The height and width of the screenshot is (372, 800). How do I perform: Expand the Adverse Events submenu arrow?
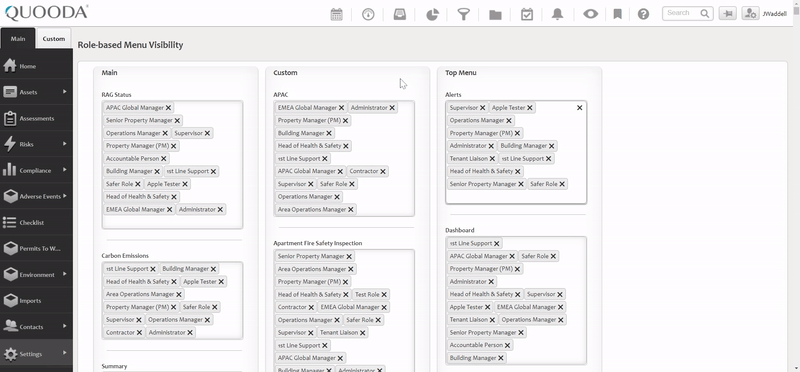pyautogui.click(x=65, y=195)
